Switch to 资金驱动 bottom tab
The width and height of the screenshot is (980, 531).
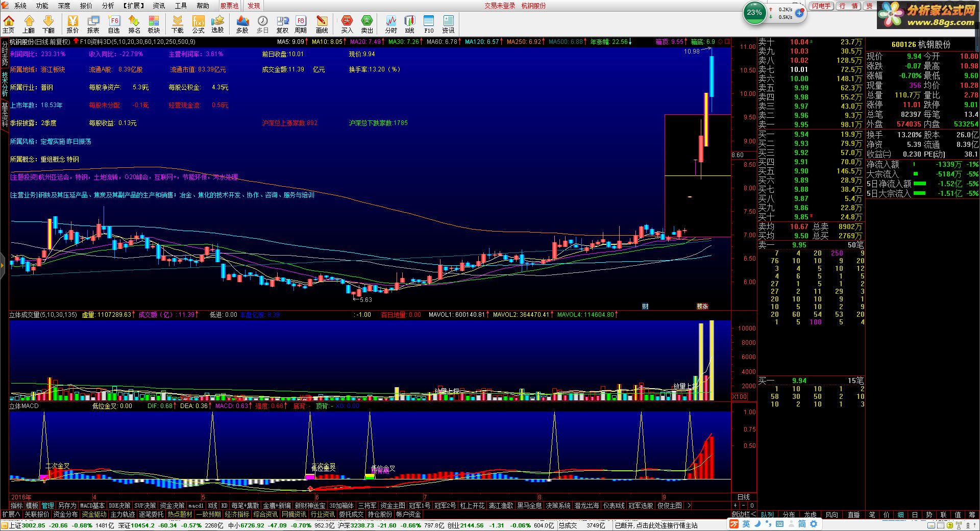[x=94, y=514]
